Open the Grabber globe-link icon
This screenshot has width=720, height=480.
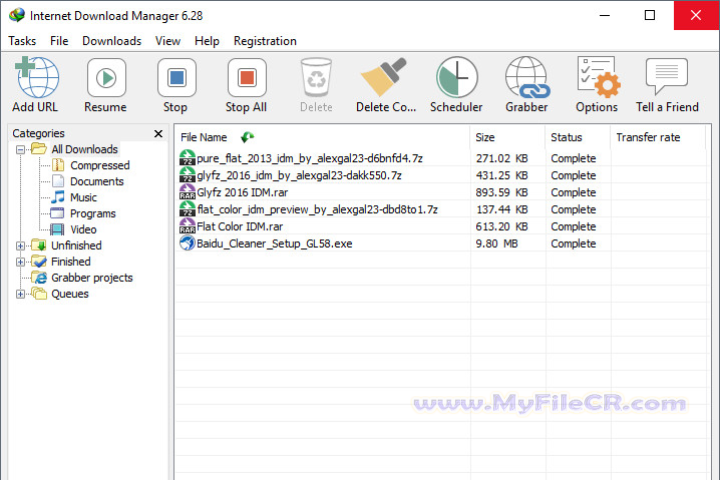tap(527, 77)
